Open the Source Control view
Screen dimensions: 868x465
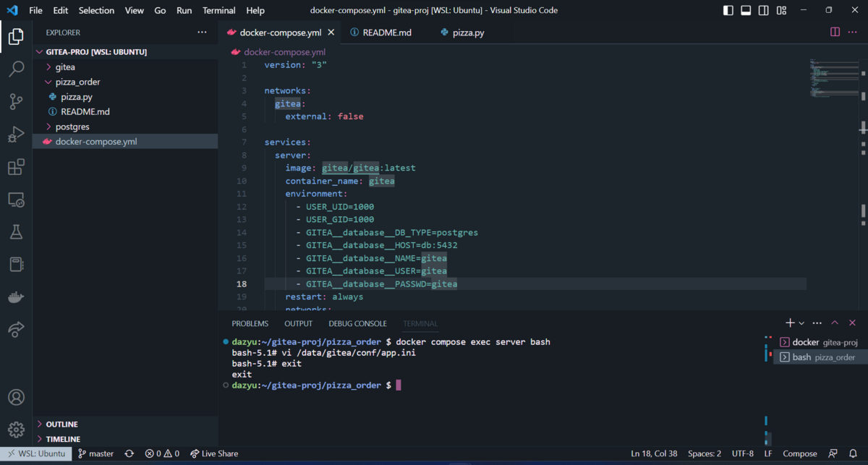(x=16, y=101)
